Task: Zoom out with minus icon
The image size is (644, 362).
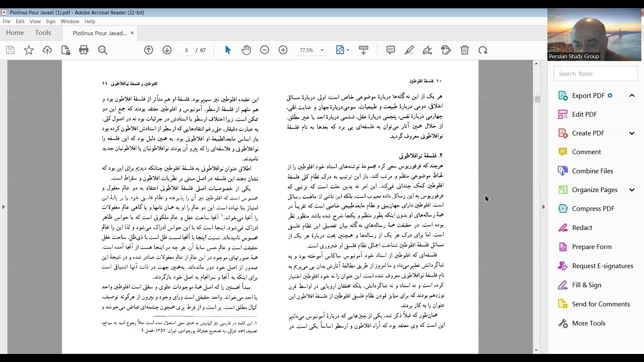Action: pyautogui.click(x=265, y=50)
